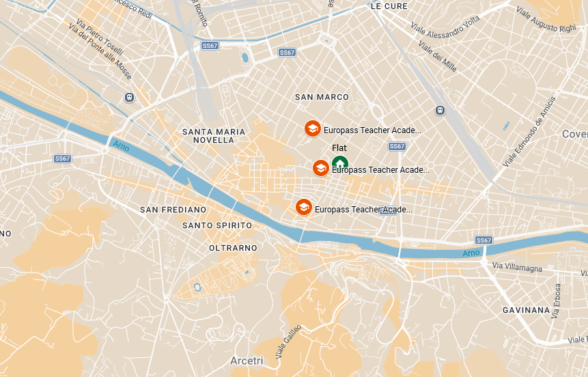Click the train station icon east of San Marco
Viewport: 588px width, 377px height.
pyautogui.click(x=440, y=111)
